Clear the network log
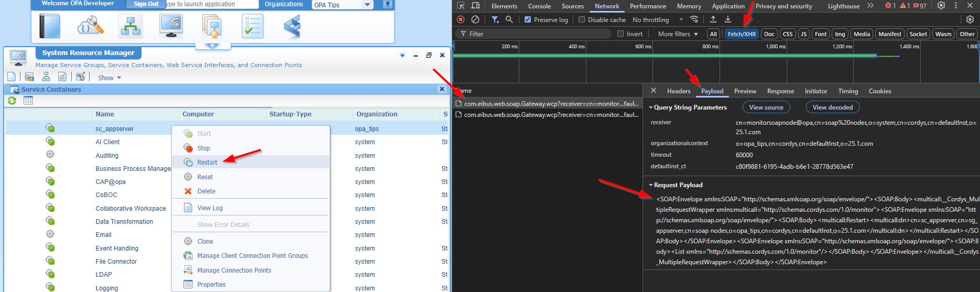 [x=475, y=19]
